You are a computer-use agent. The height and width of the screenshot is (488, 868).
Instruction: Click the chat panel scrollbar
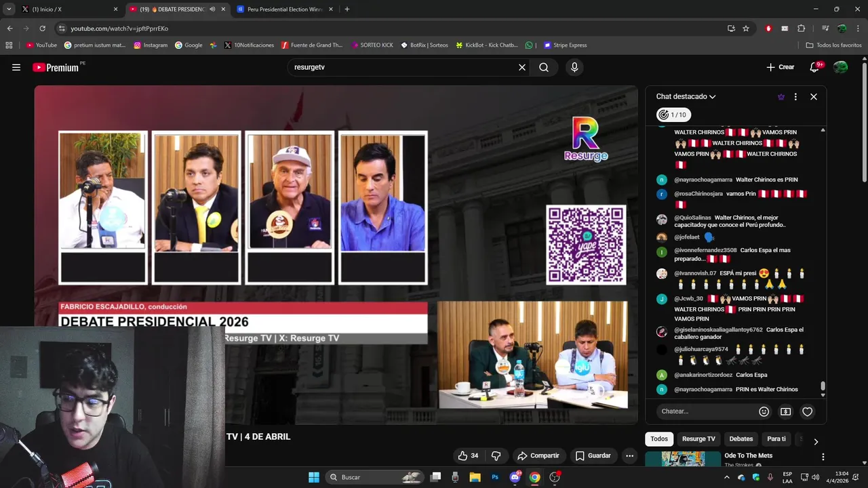pyautogui.click(x=823, y=386)
